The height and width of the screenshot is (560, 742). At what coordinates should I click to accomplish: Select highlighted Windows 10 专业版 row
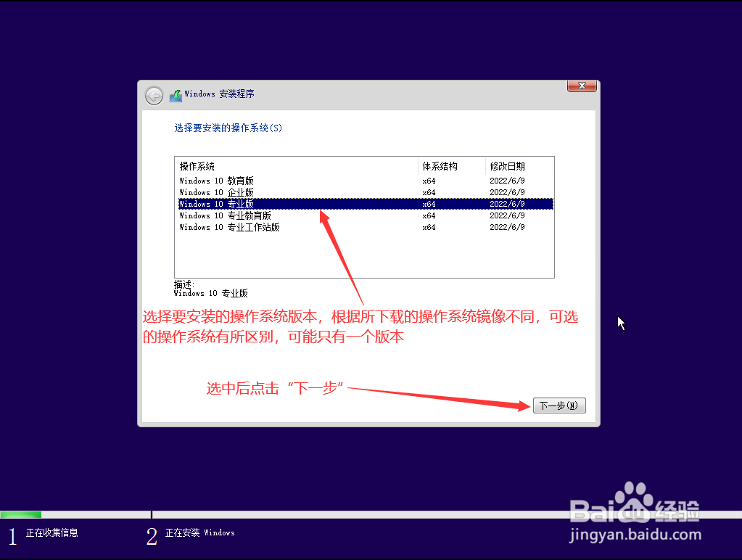pyautogui.click(x=366, y=204)
